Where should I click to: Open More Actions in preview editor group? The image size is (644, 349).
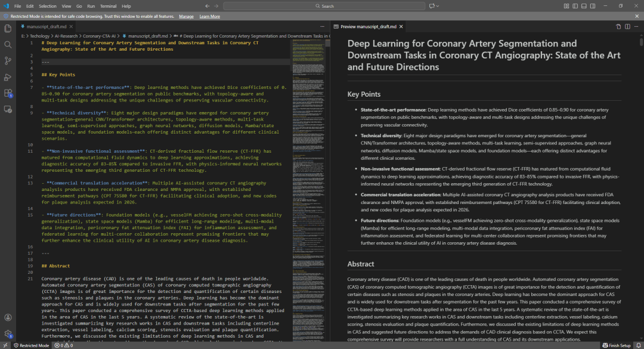click(x=636, y=26)
